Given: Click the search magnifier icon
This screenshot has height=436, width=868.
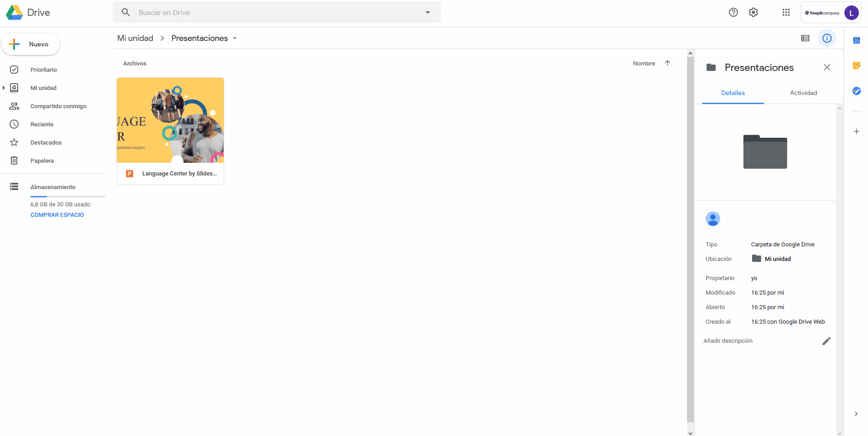Looking at the screenshot, I should click(126, 12).
